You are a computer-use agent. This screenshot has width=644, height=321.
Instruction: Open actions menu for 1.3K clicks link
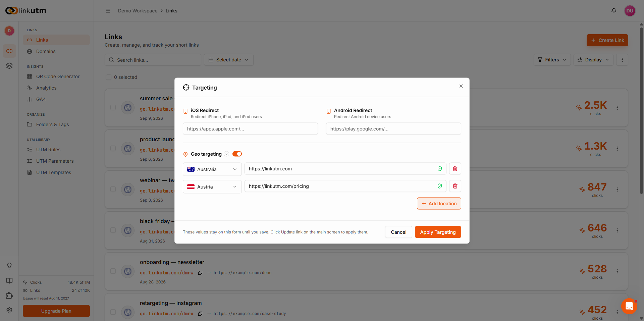pos(617,149)
